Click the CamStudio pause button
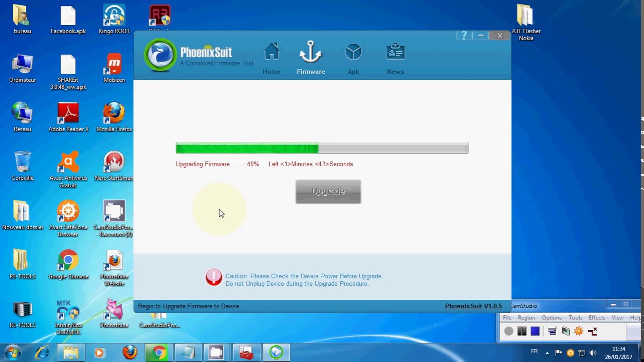 tap(522, 331)
